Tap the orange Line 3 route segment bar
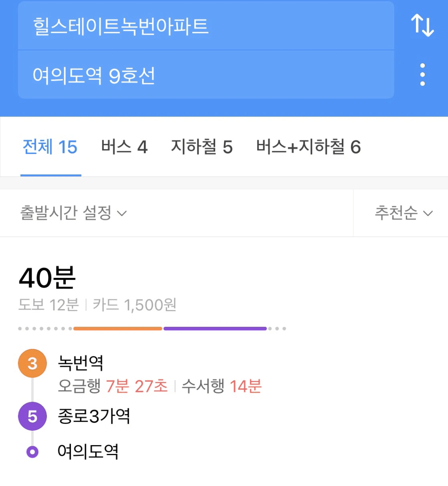 tap(118, 329)
